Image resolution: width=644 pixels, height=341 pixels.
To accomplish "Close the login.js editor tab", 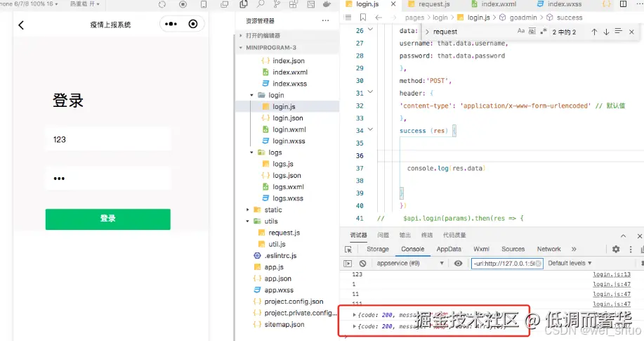I will (x=393, y=4).
